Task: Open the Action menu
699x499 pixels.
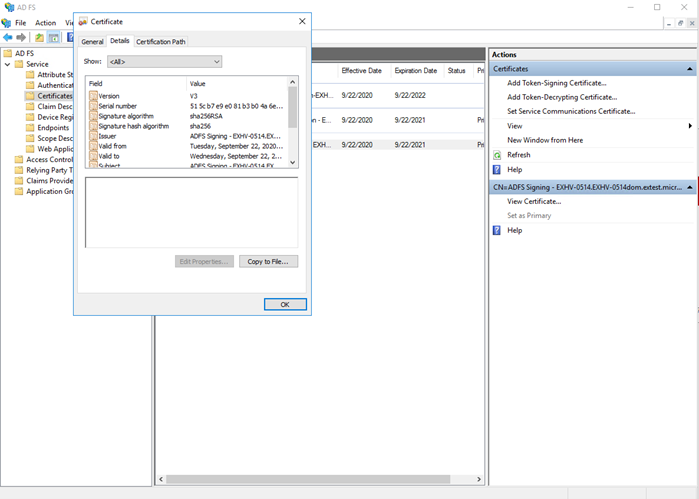Action: pyautogui.click(x=45, y=23)
